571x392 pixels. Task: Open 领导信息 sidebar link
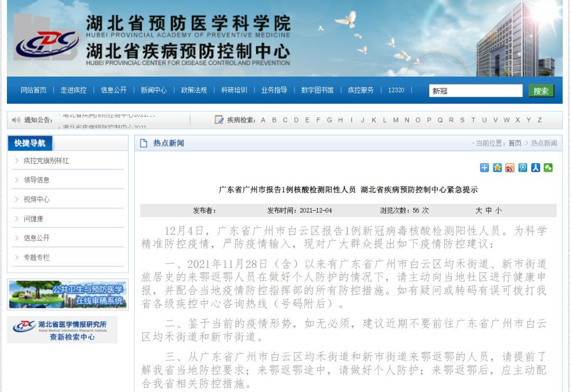[x=36, y=180]
